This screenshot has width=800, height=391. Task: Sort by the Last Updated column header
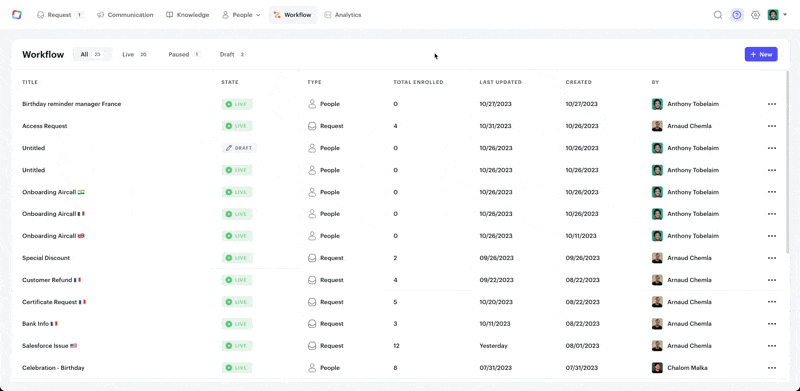[x=501, y=82]
